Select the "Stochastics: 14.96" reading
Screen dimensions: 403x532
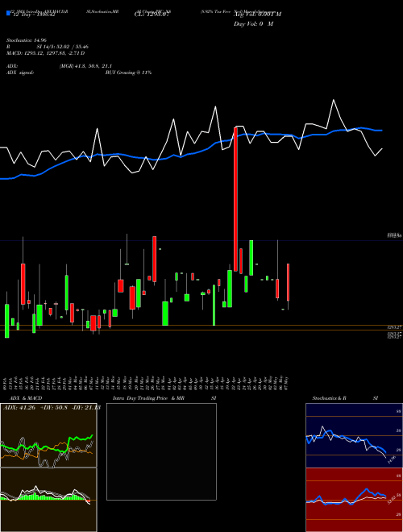[26, 40]
